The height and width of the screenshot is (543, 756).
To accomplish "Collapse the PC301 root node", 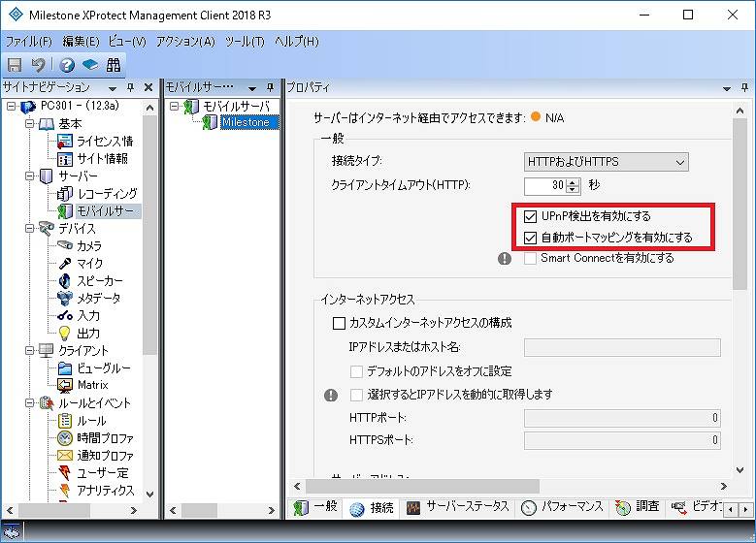I will [x=11, y=106].
